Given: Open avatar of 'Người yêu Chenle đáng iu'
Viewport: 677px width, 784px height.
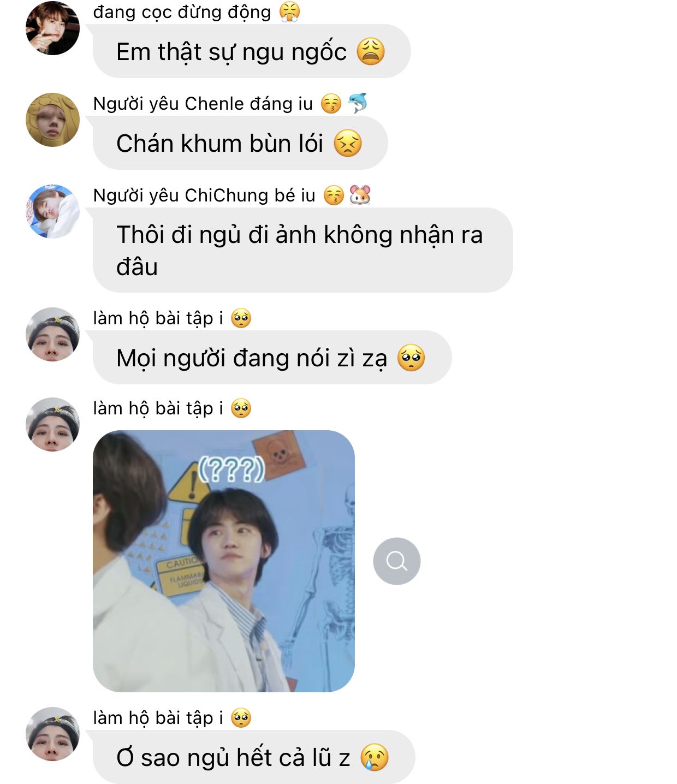Looking at the screenshot, I should pyautogui.click(x=52, y=120).
